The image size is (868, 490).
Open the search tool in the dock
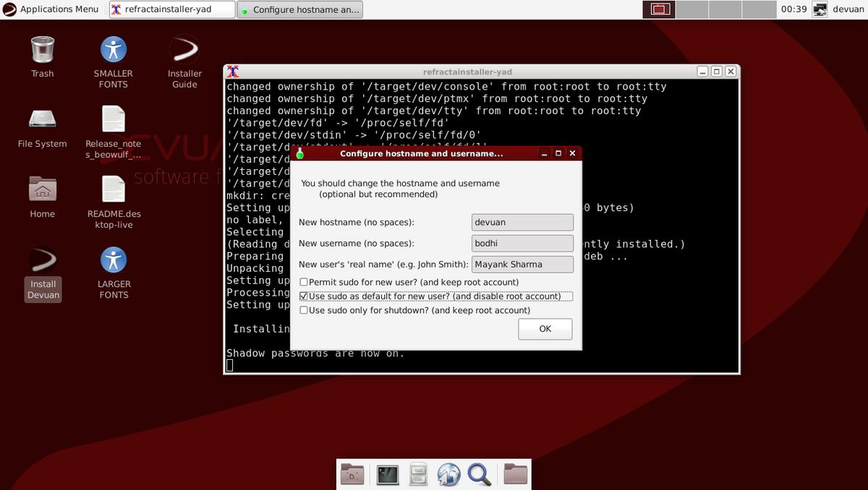pos(480,475)
